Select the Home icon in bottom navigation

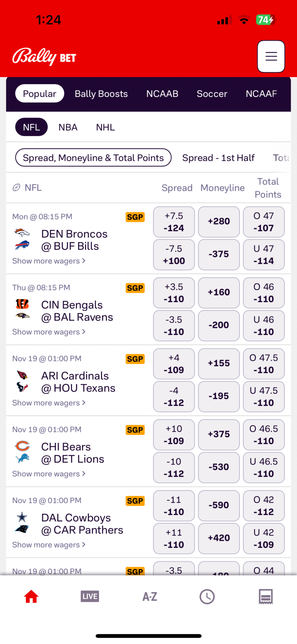coord(31,596)
